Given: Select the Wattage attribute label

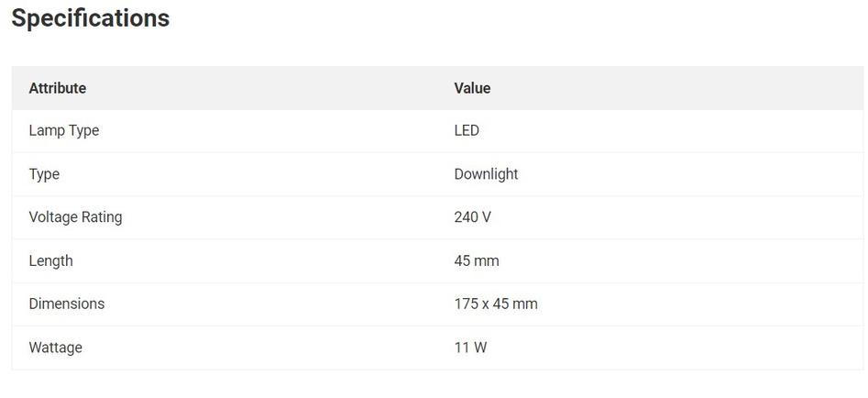Looking at the screenshot, I should [55, 348].
